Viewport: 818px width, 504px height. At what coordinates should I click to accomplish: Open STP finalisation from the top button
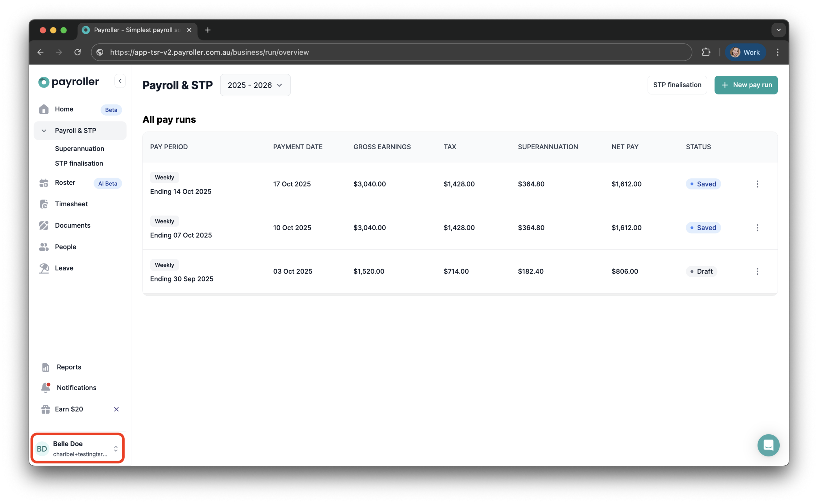pyautogui.click(x=677, y=85)
